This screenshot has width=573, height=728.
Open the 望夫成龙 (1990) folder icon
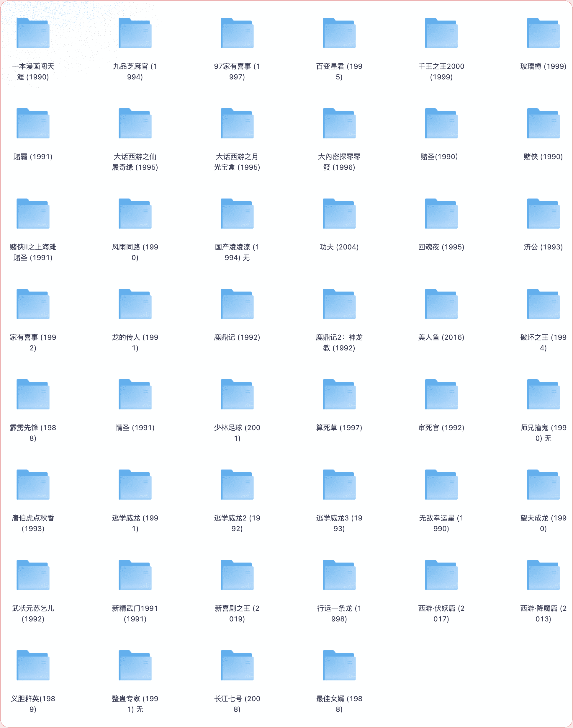coord(543,484)
